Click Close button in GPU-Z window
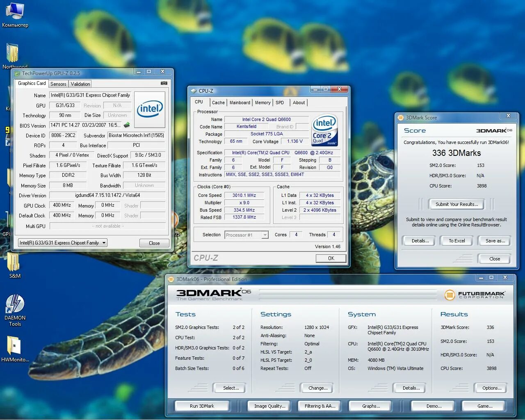The width and height of the screenshot is (525, 420). [x=154, y=243]
